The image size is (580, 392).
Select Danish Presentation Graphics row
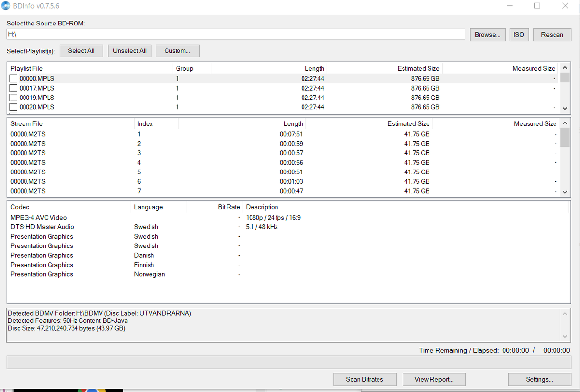click(x=288, y=256)
